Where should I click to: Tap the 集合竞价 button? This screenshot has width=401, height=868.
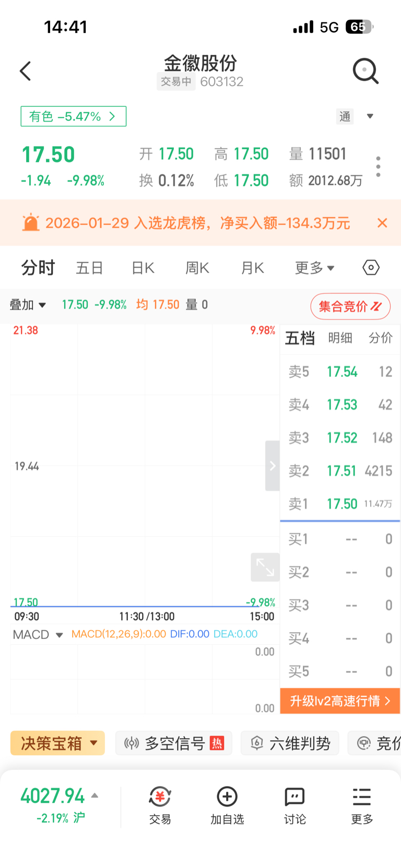(x=350, y=306)
